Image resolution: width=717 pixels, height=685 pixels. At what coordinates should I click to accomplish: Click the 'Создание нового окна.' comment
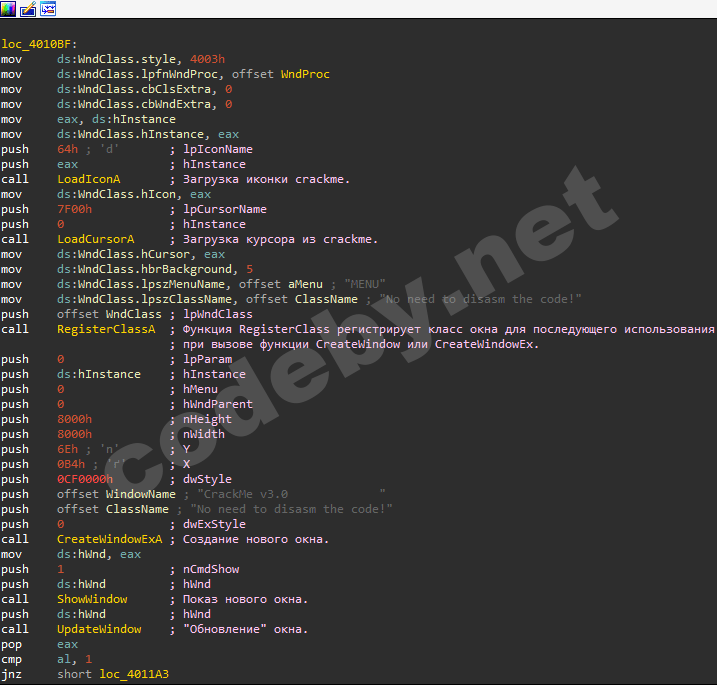(256, 539)
